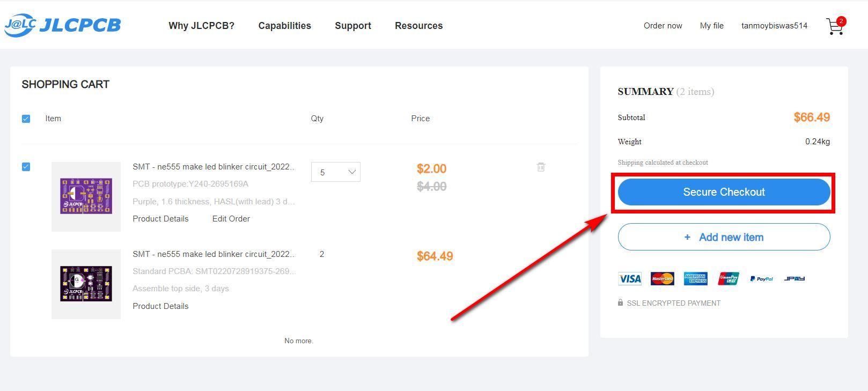868x391 pixels.
Task: Go to Order now
Action: pyautogui.click(x=663, y=26)
